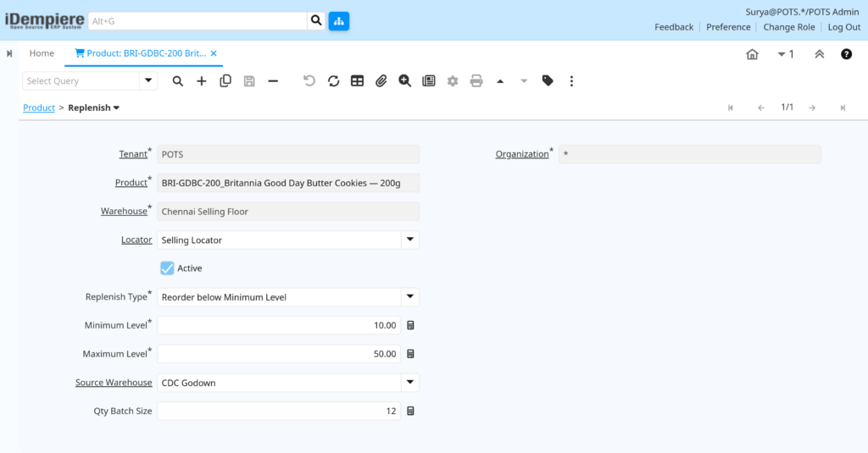Close the Product BRI-GDBC-200 tab
868x453 pixels.
coord(214,53)
